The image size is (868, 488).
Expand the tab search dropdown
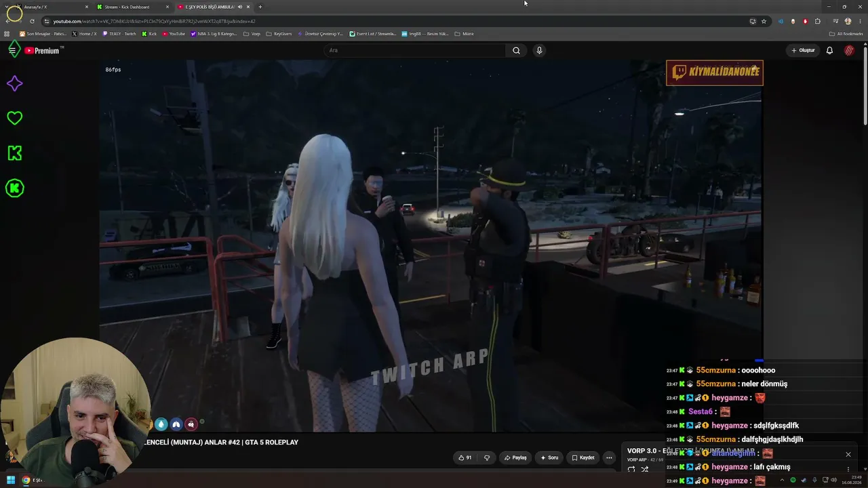pos(7,7)
